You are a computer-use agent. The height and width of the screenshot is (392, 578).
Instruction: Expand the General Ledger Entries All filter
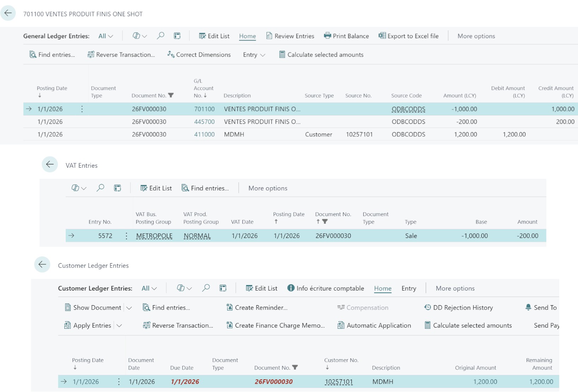106,36
